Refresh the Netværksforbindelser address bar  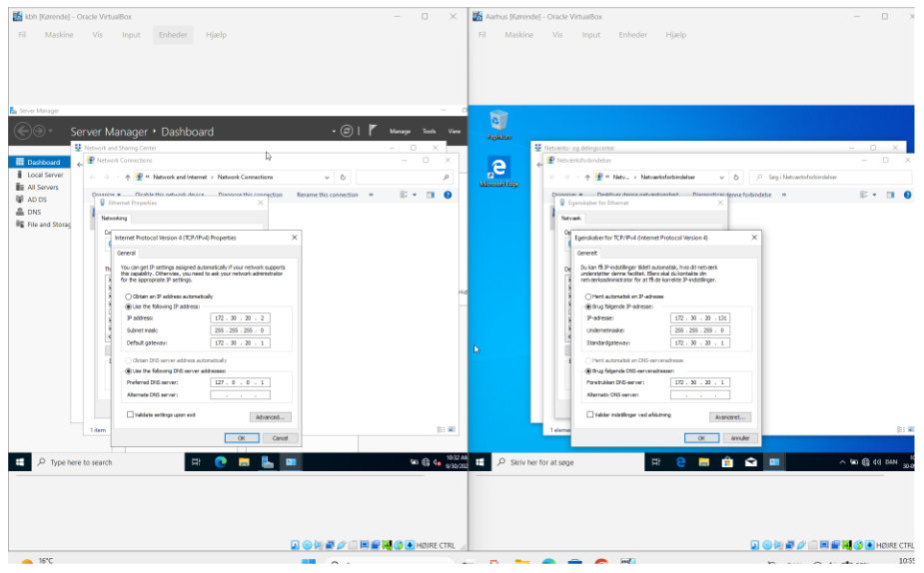click(x=735, y=177)
